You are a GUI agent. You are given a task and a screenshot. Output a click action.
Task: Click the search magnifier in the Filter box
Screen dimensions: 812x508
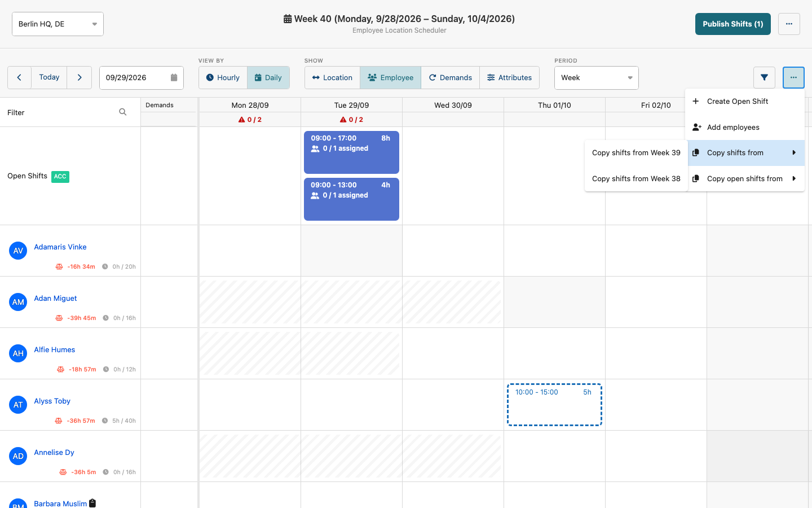123,112
